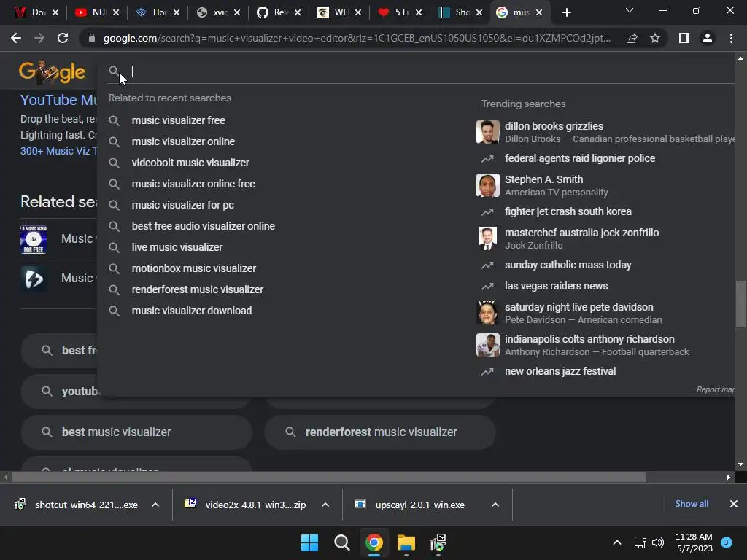Click the padlock site info icon
The height and width of the screenshot is (560, 747).
coord(92,38)
